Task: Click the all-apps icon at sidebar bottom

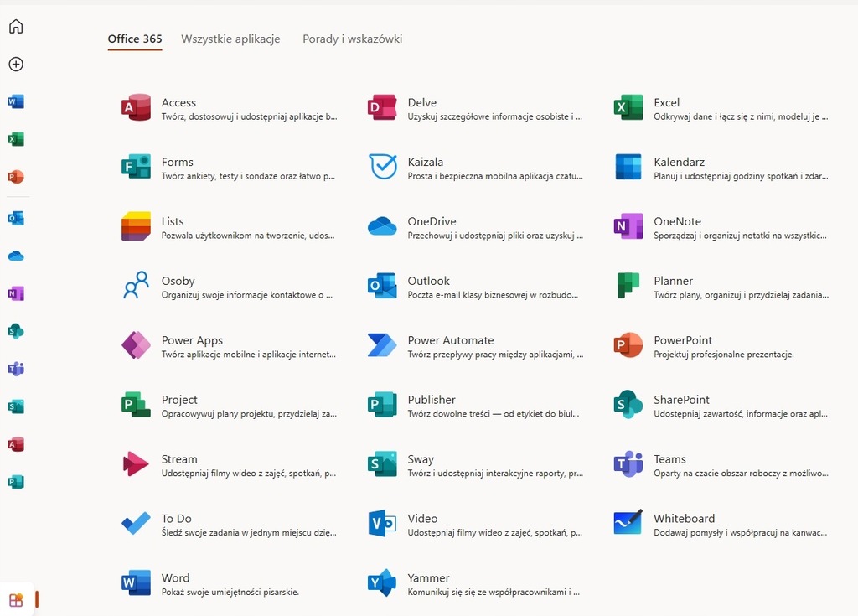Action: point(17,600)
